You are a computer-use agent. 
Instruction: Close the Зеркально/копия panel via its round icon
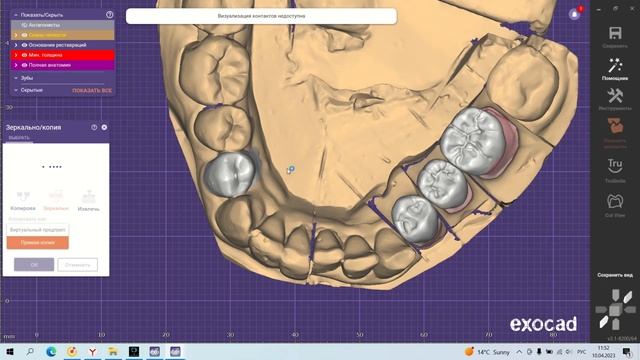[x=104, y=127]
